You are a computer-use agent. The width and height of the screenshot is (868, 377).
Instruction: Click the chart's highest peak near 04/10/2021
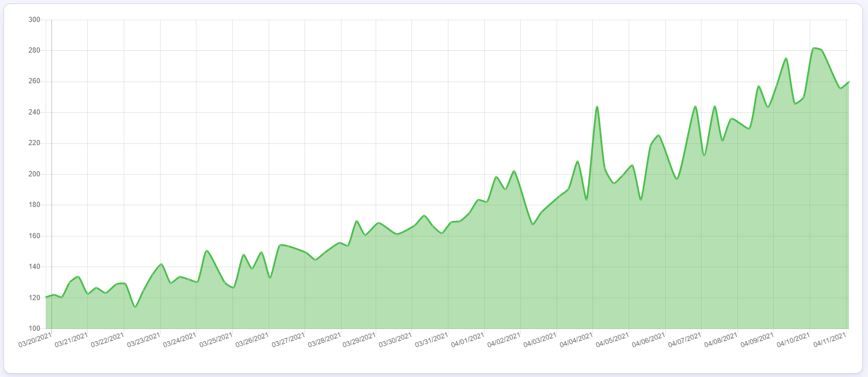click(814, 48)
